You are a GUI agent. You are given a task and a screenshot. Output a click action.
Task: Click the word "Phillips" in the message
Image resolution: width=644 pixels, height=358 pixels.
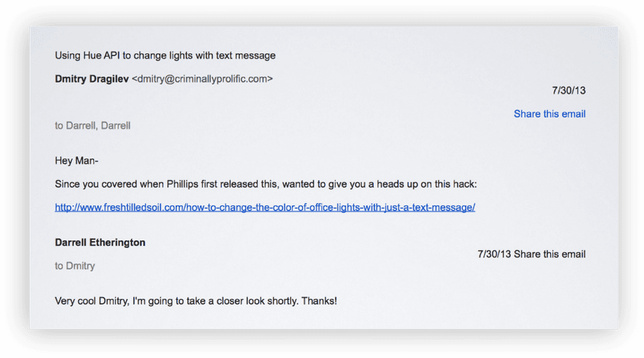pos(182,184)
